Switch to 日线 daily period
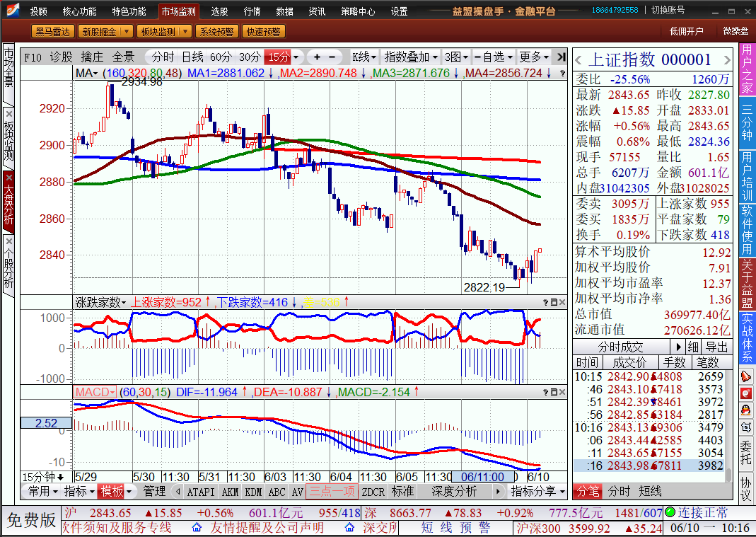Viewport: 756px width, 537px height. (x=192, y=57)
